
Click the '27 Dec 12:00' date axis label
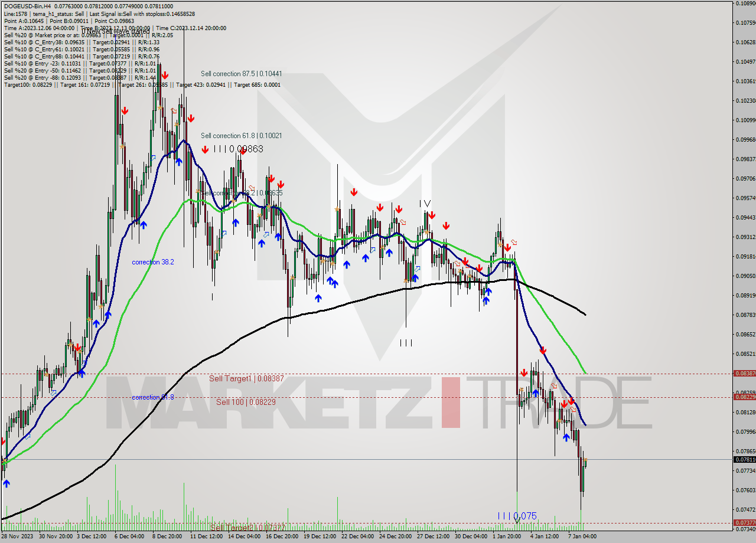coord(434,537)
